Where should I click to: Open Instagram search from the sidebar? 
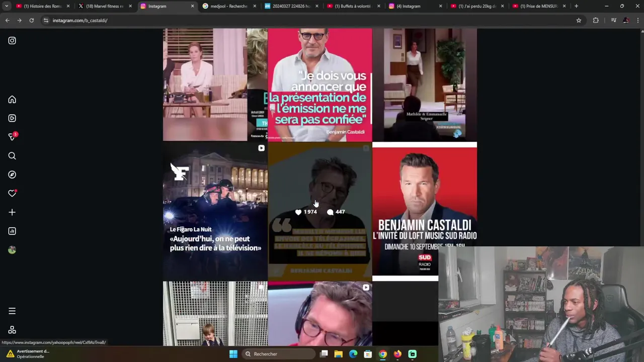click(x=12, y=156)
